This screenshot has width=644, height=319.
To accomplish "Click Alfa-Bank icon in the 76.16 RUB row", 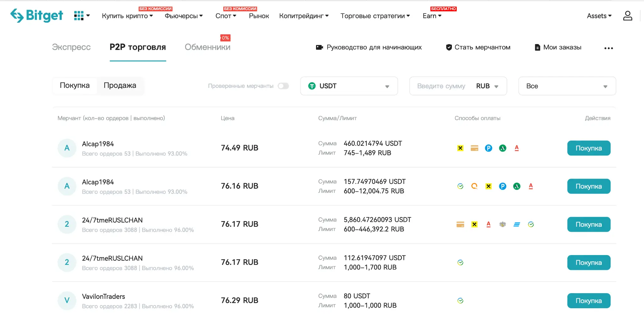I will pos(531,186).
